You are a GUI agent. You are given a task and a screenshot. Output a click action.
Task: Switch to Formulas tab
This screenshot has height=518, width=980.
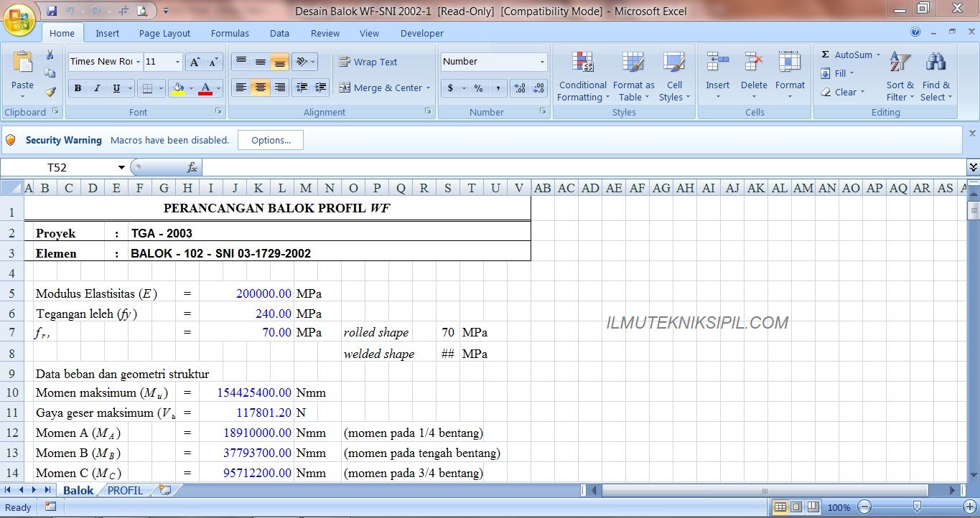[230, 33]
